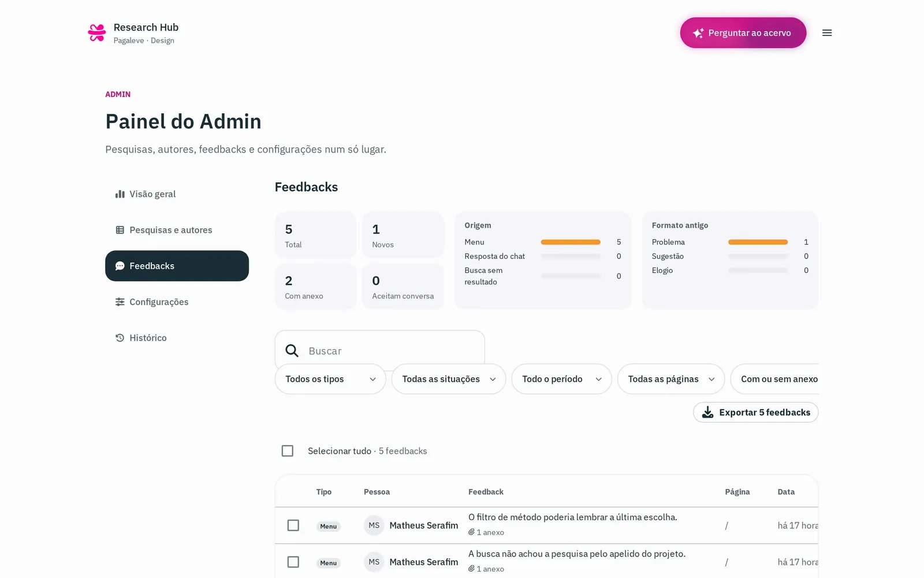
Task: Click the MS avatar in the busca não achou row
Action: [x=374, y=562]
